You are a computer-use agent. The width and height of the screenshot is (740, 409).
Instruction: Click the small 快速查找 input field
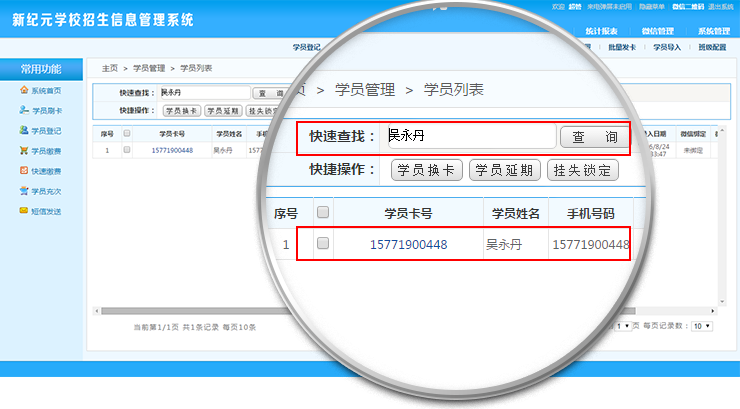[x=205, y=92]
